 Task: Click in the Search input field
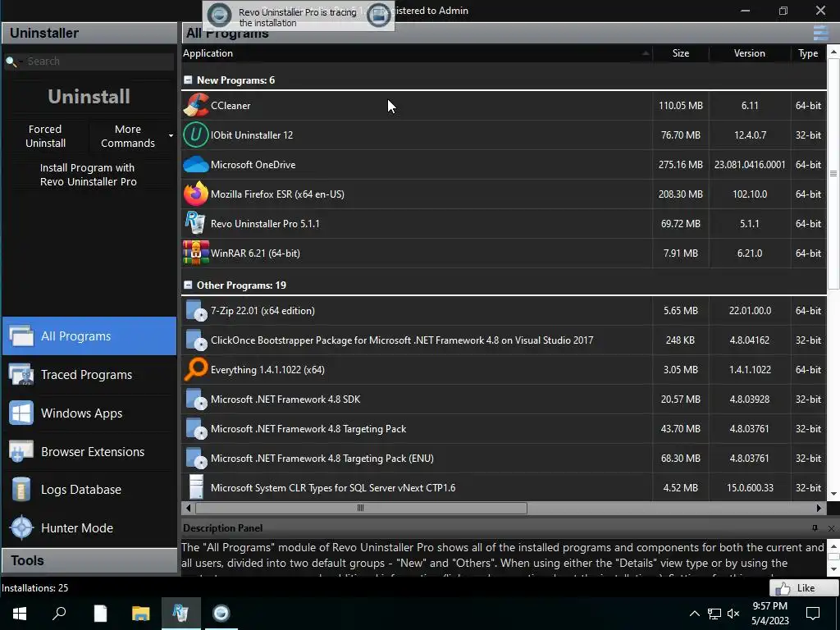click(x=99, y=62)
